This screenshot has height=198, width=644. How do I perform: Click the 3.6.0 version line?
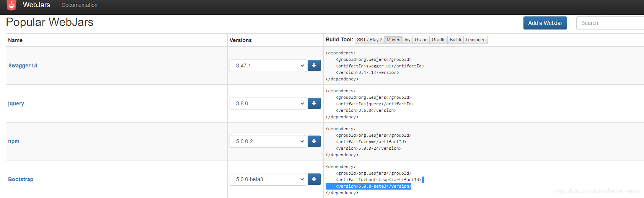[366, 110]
